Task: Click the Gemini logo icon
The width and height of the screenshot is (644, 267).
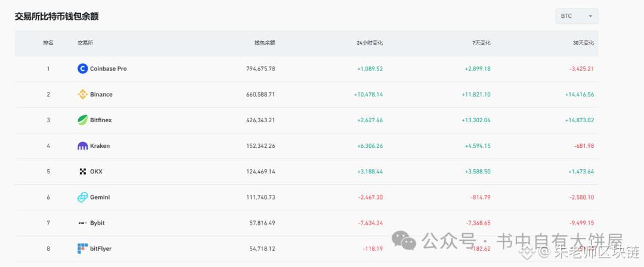Action: pyautogui.click(x=83, y=197)
